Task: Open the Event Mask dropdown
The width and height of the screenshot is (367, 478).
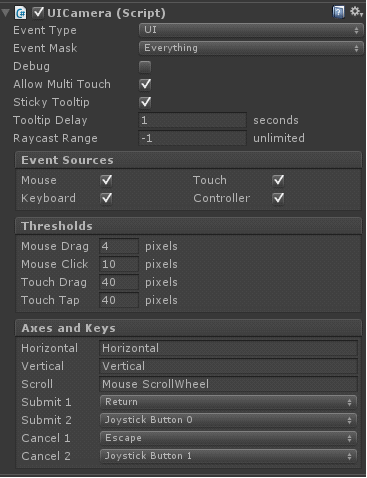Action: pos(251,48)
